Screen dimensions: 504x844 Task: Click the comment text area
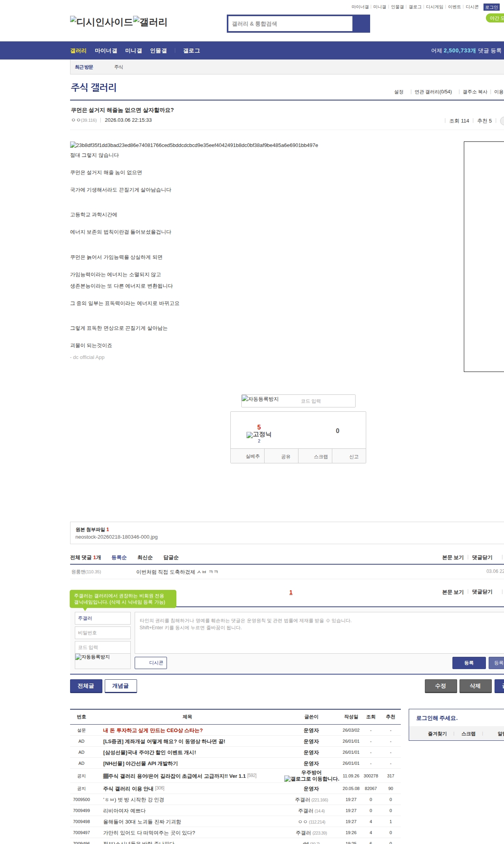pyautogui.click(x=319, y=633)
